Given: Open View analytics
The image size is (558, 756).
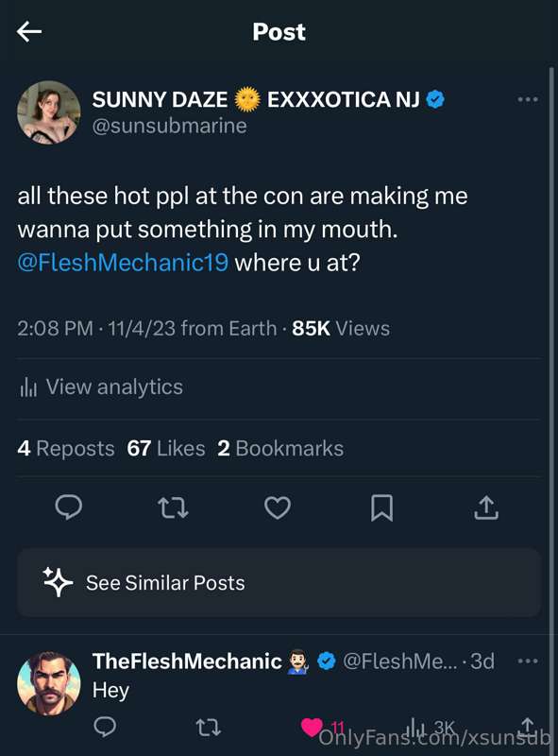Looking at the screenshot, I should pos(101,387).
